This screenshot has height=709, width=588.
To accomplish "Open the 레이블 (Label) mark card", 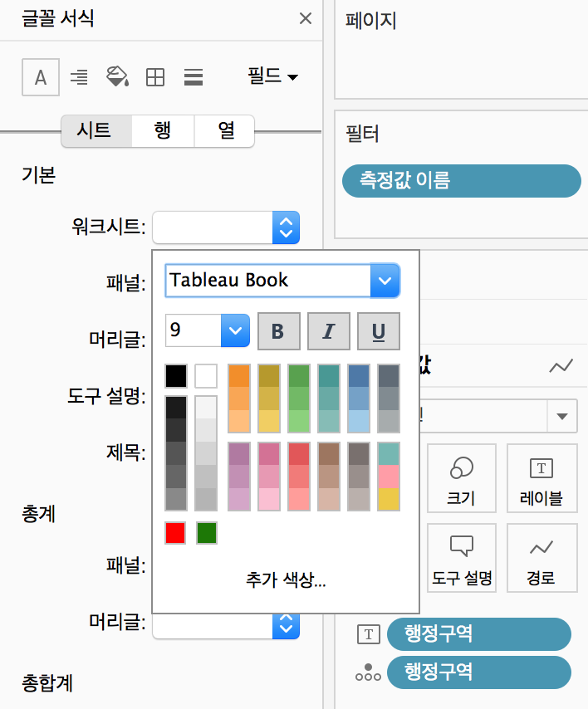I will (541, 478).
